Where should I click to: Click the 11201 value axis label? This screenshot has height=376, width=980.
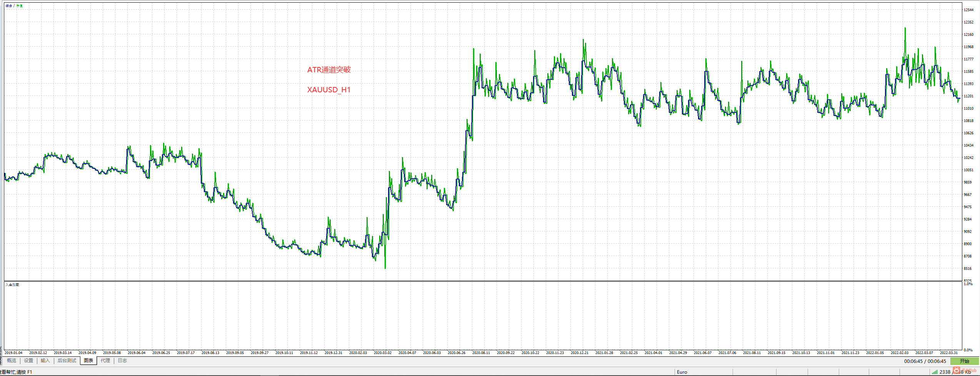coord(968,96)
